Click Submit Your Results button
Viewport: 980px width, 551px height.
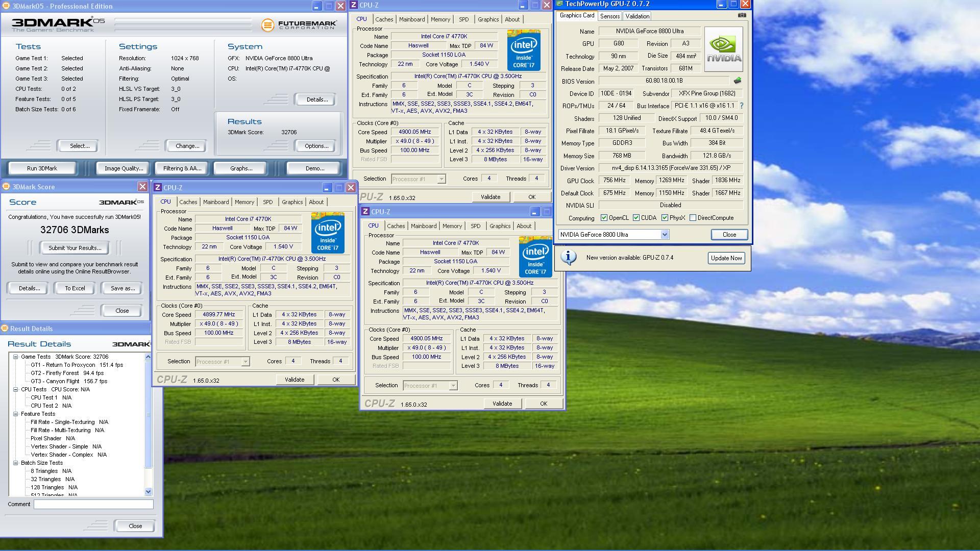(75, 248)
